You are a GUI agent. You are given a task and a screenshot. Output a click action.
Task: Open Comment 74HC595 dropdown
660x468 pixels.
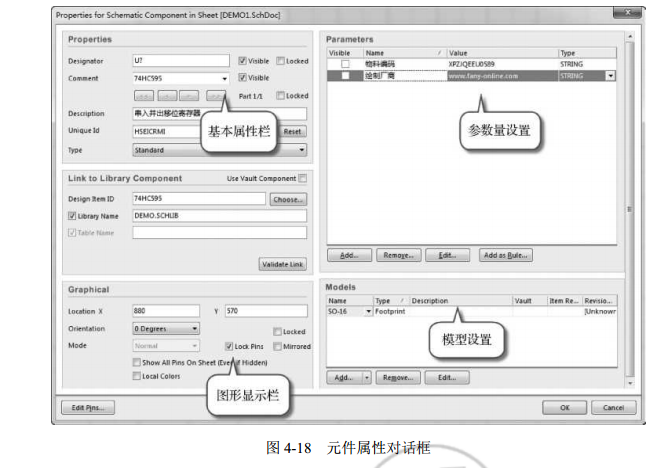coord(224,78)
